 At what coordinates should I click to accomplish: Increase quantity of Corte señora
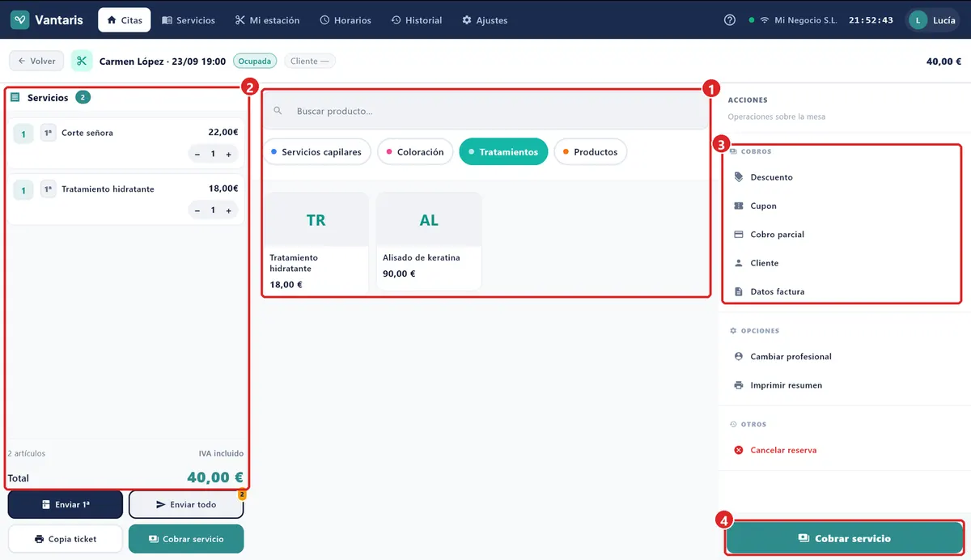pos(228,154)
